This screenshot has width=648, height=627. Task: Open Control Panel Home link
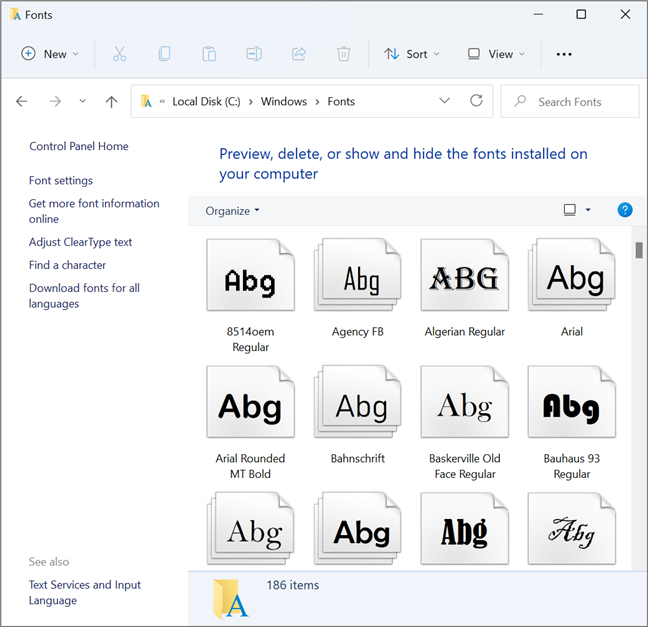79,146
